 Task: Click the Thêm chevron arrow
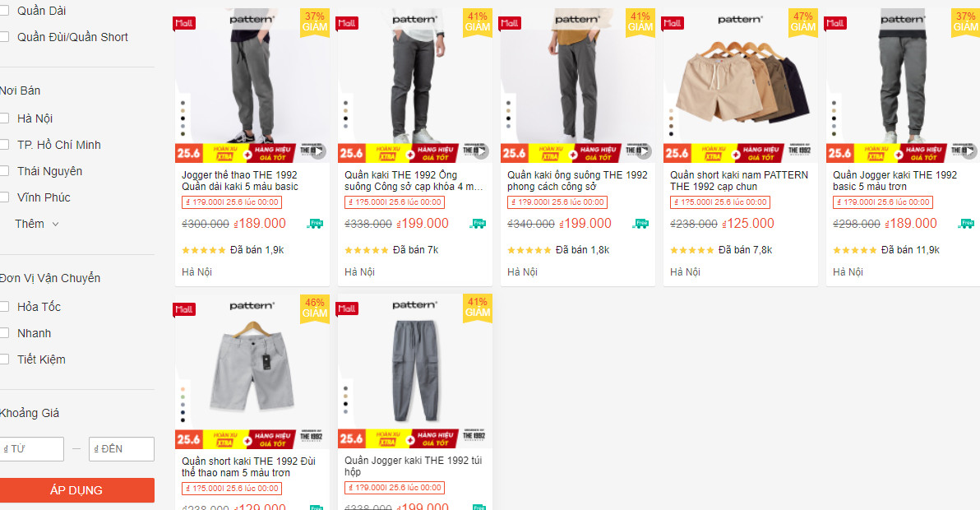(x=55, y=224)
